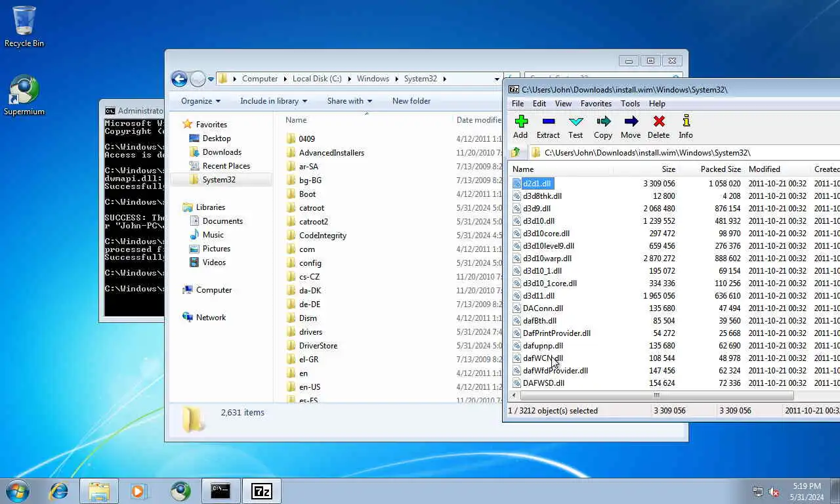Open the File menu in 7-Zip

(518, 104)
